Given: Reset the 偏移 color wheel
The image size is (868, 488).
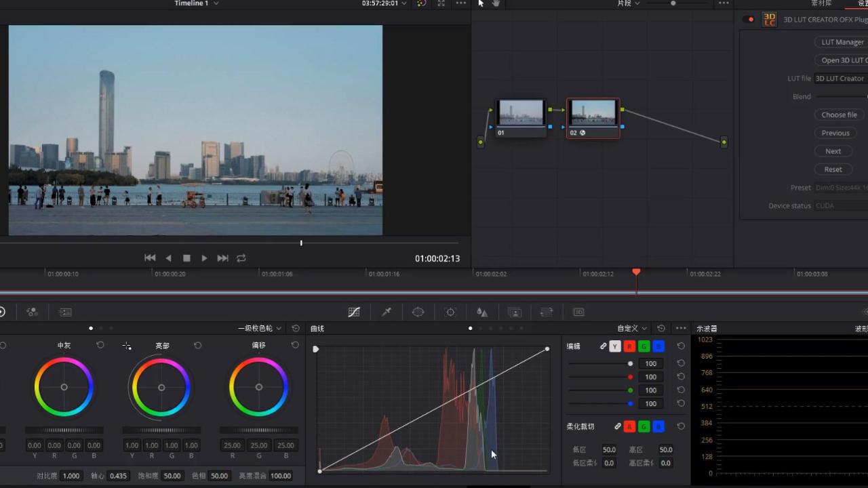Looking at the screenshot, I should [x=295, y=345].
